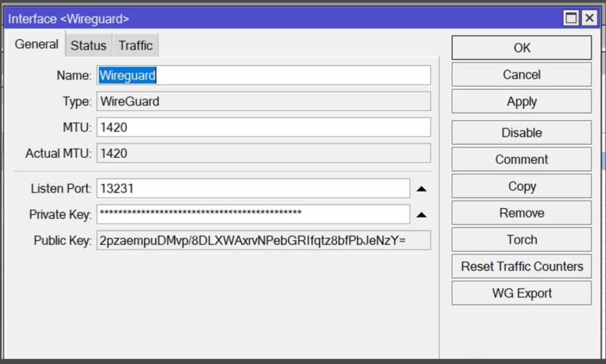Copy the Wireguard interface
Viewport: 606px width, 364px height.
(521, 186)
